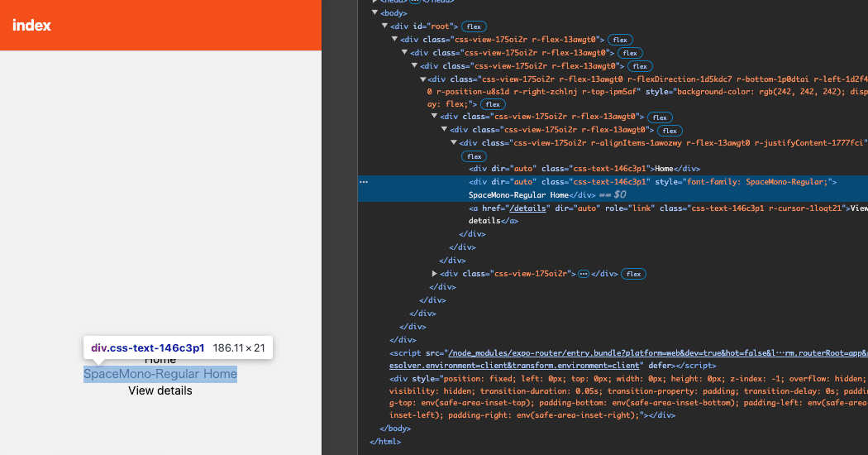Toggle flex badge on div right above r-alignItems div
868x455 pixels.
pyautogui.click(x=670, y=131)
